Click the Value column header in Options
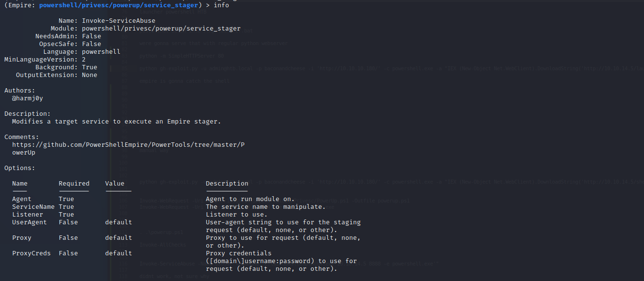Screen dimensions: 644x281 coord(115,184)
